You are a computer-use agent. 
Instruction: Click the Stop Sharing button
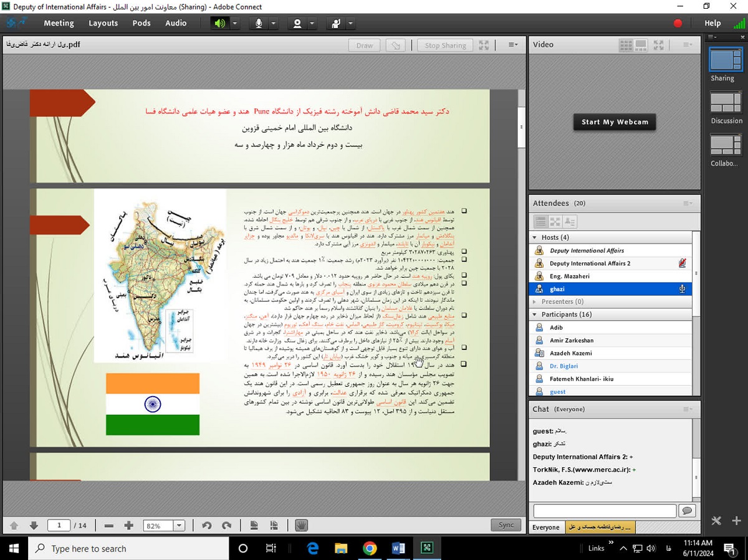tap(445, 45)
